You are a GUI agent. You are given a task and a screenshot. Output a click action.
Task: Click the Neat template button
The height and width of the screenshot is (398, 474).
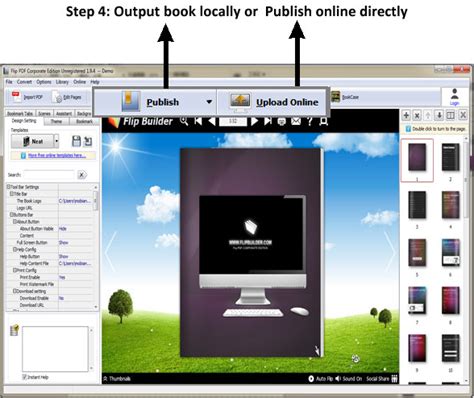pyautogui.click(x=32, y=141)
